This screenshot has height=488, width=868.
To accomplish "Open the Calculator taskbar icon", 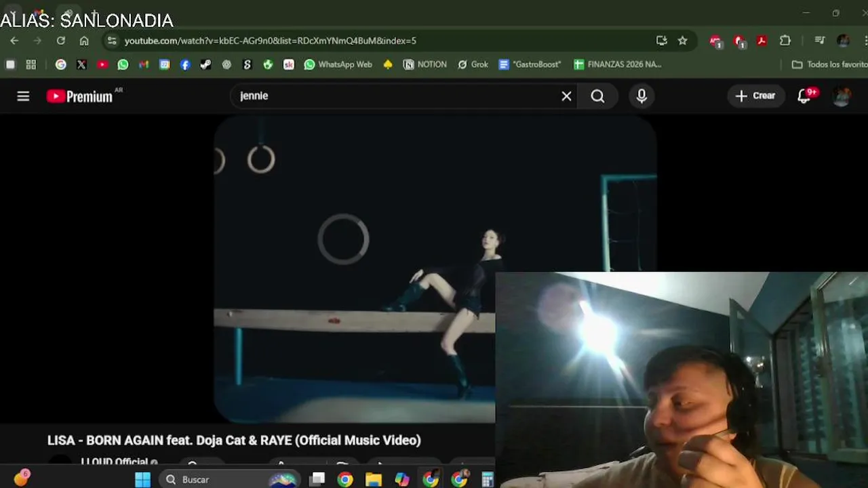I will click(488, 480).
